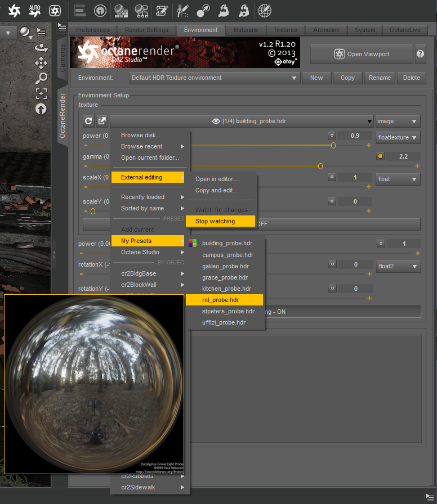Switch to the Materials tab
Viewport: 437px width, 504px height.
click(x=246, y=30)
